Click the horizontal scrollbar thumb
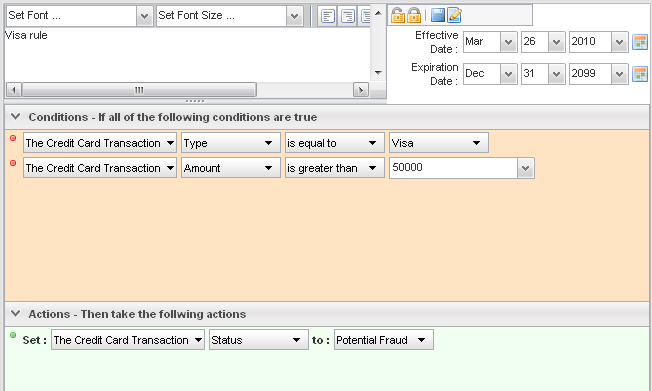Viewport: 652px width, 391px height. (139, 90)
